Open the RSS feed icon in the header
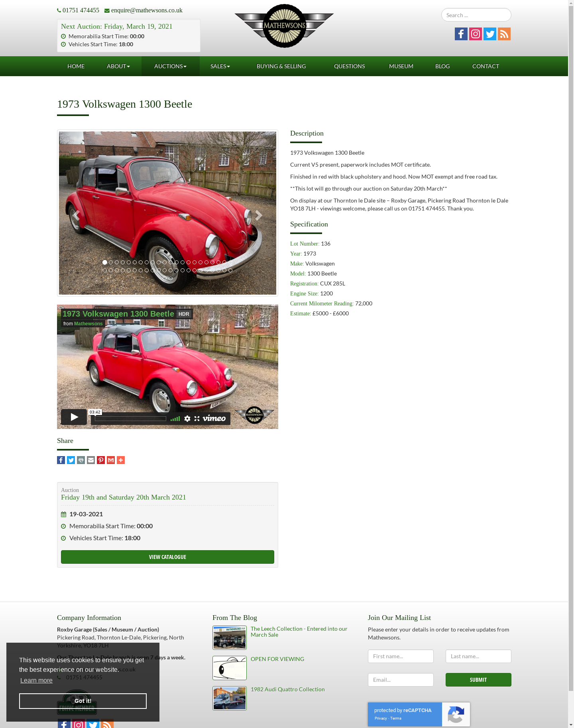The width and height of the screenshot is (574, 728). pyautogui.click(x=504, y=34)
